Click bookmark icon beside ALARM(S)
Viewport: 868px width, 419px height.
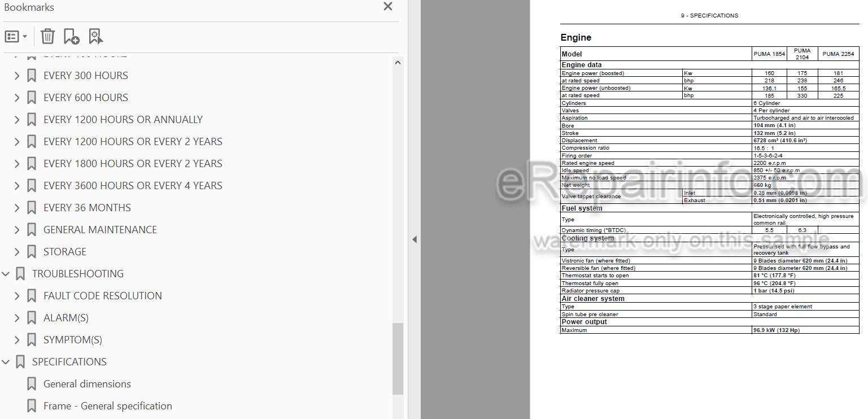[x=32, y=318]
